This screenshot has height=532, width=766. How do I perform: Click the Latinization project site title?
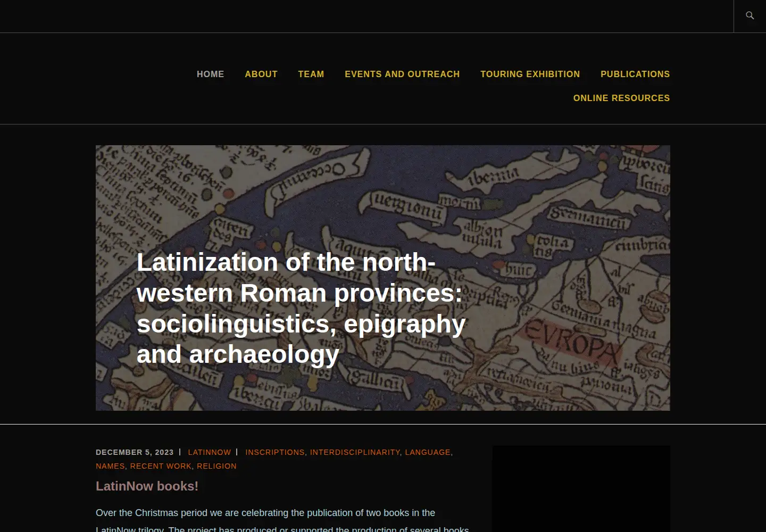pos(301,308)
